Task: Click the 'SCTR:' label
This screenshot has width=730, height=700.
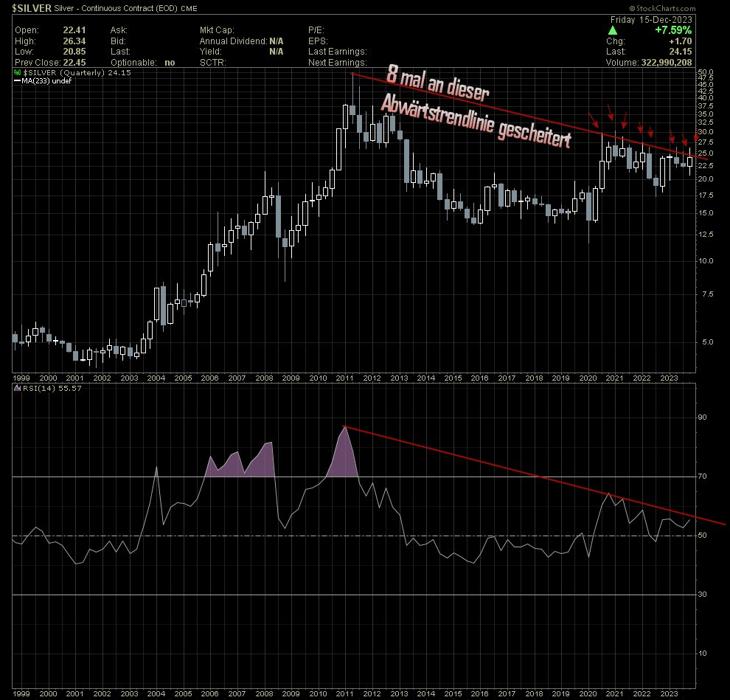Action: tap(213, 63)
